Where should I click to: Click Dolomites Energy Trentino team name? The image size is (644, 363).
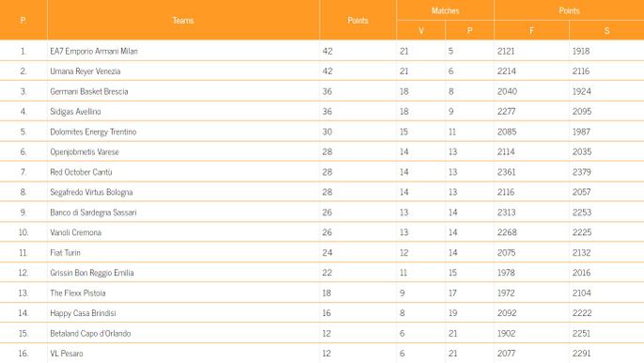(x=93, y=132)
